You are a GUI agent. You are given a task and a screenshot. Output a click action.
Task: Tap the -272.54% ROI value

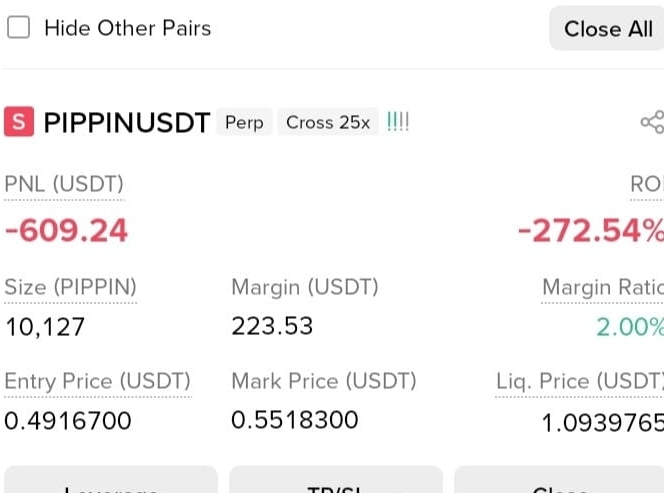pyautogui.click(x=591, y=231)
